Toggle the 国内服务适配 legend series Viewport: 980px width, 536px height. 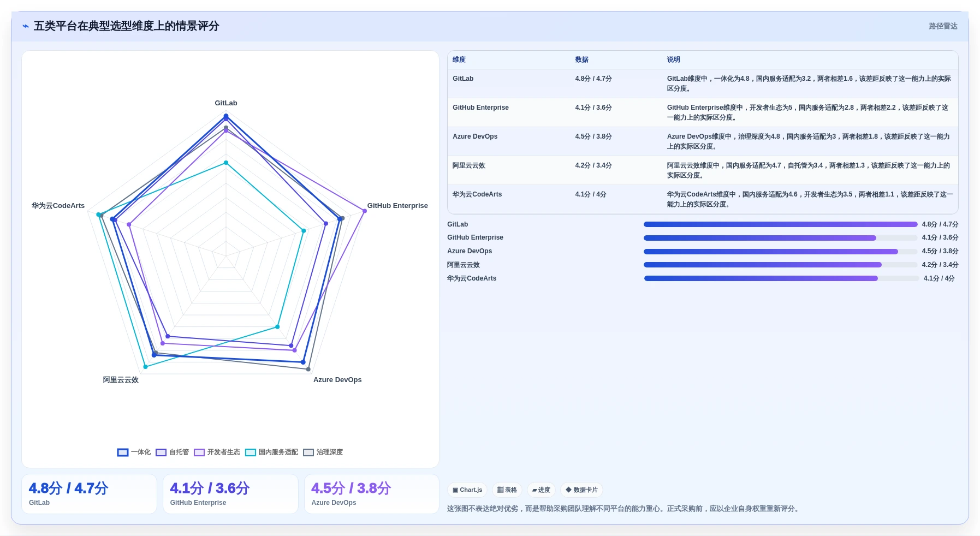coord(271,452)
